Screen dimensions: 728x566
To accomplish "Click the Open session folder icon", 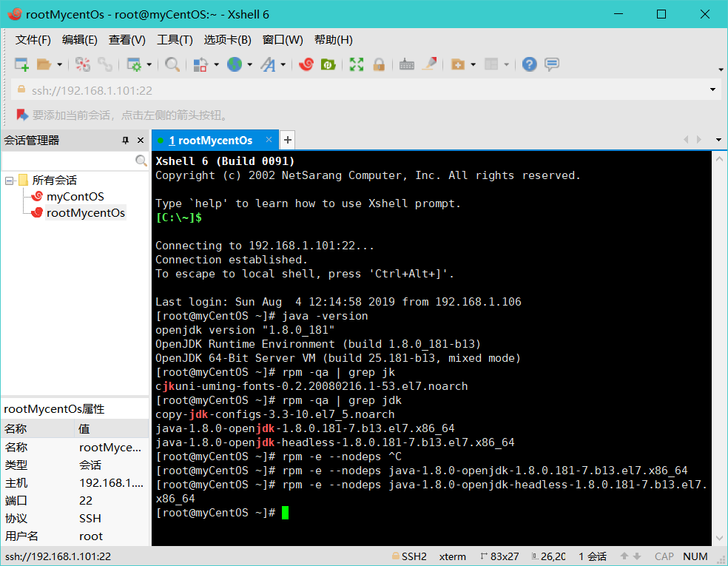I will [x=44, y=64].
